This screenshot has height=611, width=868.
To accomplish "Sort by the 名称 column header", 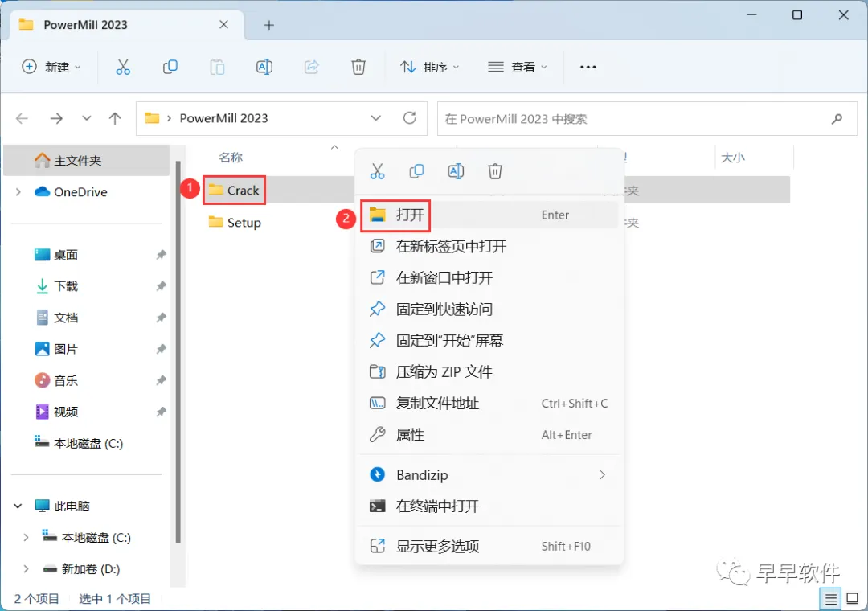I will pos(231,158).
